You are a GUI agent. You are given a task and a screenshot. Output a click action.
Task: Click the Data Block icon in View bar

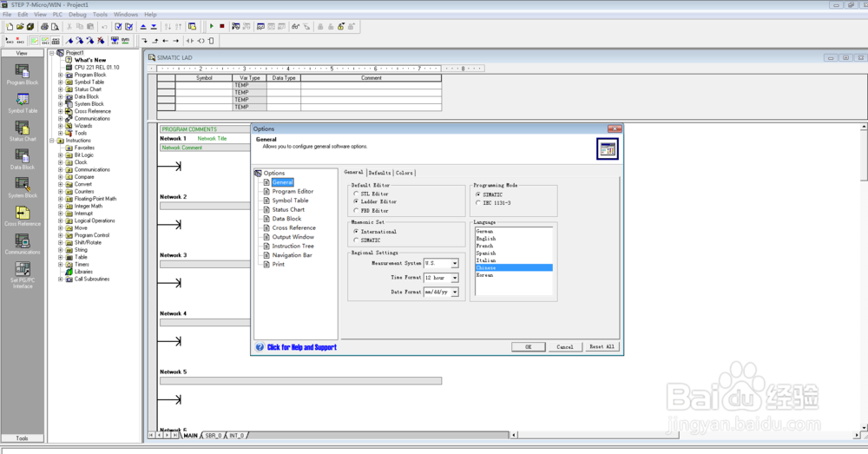click(23, 155)
